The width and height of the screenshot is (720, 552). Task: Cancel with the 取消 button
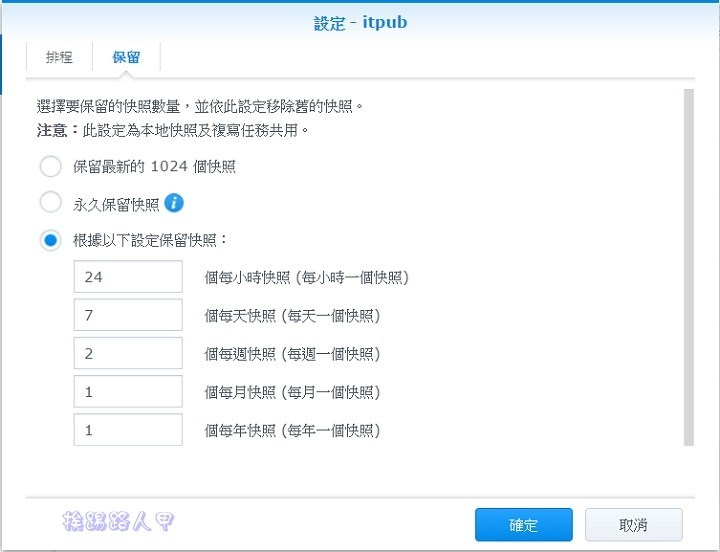click(633, 525)
